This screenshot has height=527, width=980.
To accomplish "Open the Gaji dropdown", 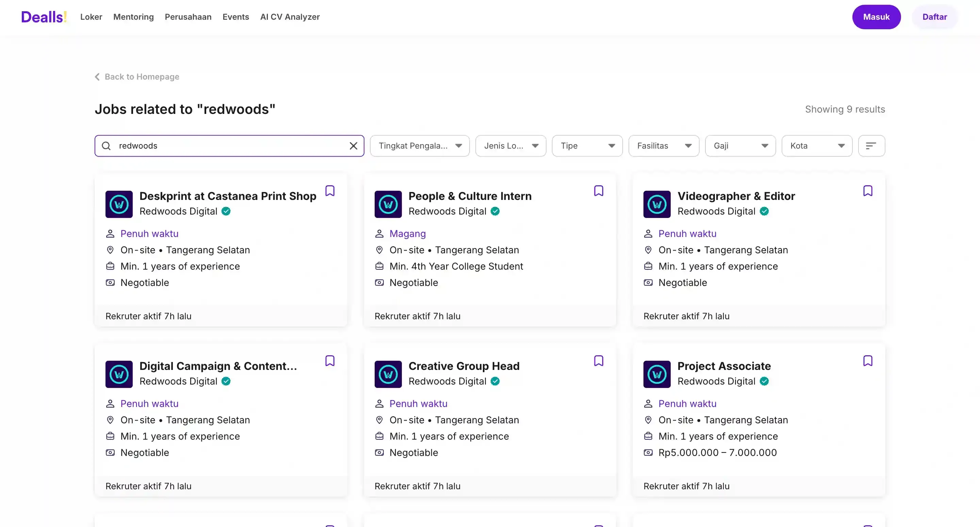I will 740,146.
